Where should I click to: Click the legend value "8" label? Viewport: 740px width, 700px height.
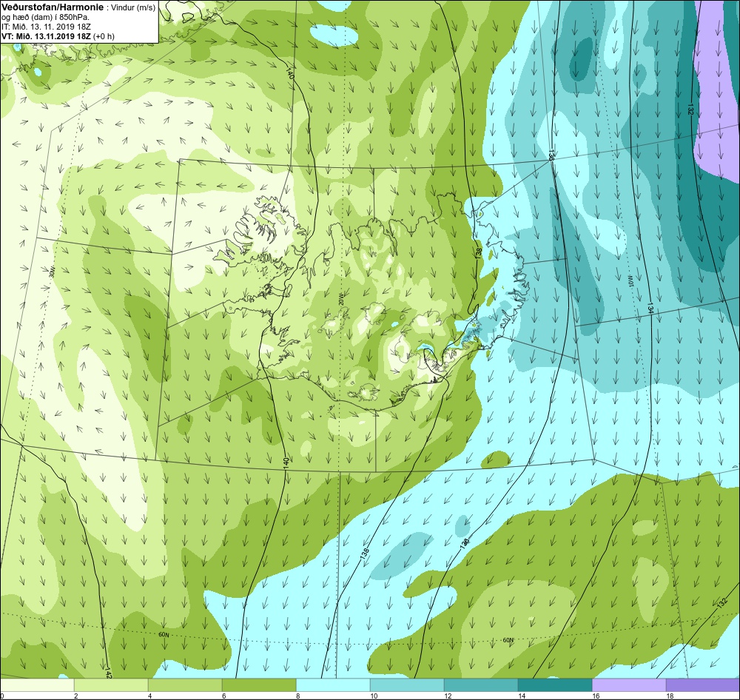click(x=296, y=696)
